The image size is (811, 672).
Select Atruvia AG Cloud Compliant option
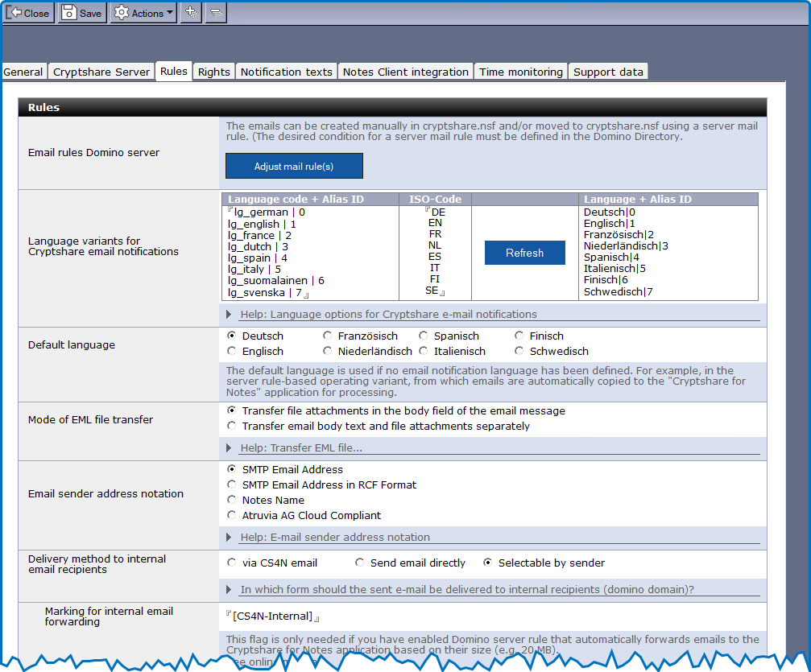[x=233, y=515]
